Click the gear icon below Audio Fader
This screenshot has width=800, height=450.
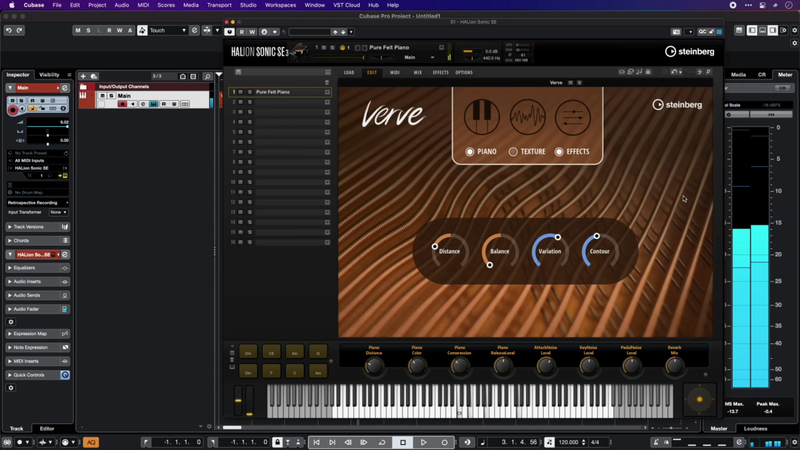click(x=11, y=322)
